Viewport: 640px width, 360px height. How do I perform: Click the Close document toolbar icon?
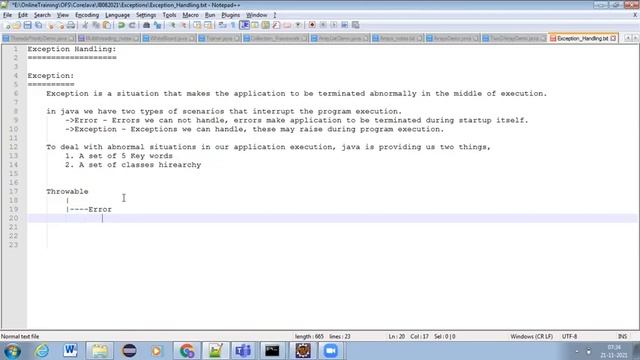coord(51,25)
